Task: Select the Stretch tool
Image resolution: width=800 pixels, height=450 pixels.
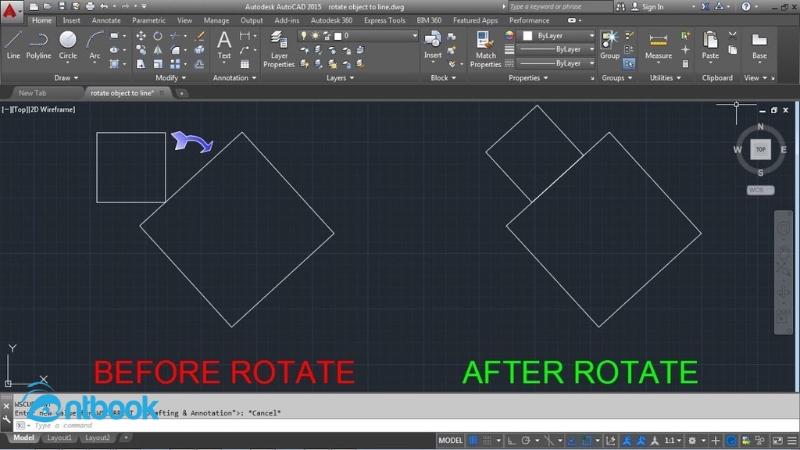Action: (x=141, y=64)
